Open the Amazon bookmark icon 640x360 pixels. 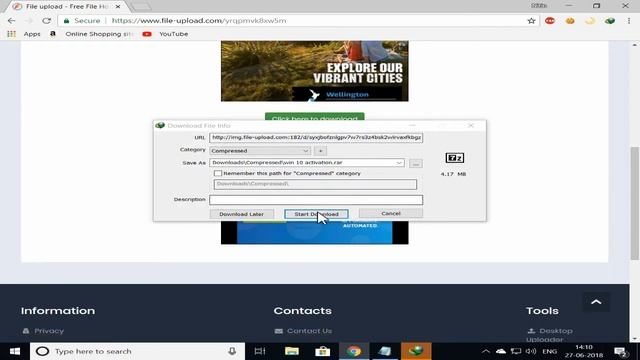tap(53, 34)
